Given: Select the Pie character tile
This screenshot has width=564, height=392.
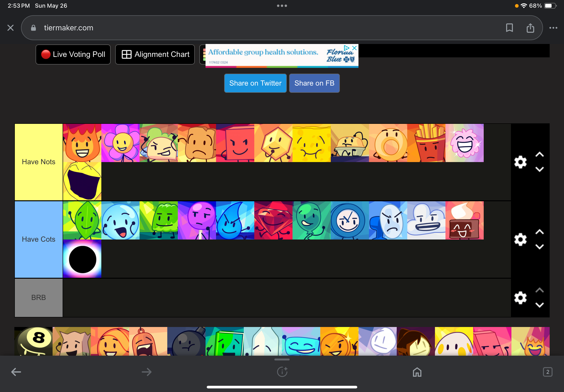Looking at the screenshot, I should pyautogui.click(x=350, y=143).
